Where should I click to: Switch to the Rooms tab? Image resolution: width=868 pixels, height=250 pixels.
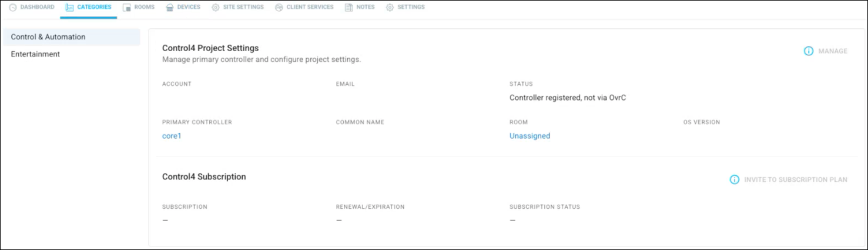139,8
